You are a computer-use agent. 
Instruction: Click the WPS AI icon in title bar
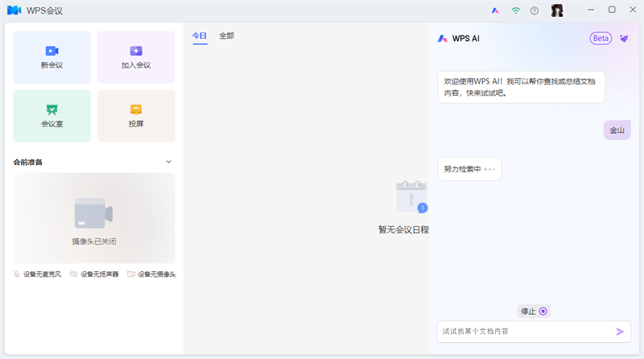point(495,10)
